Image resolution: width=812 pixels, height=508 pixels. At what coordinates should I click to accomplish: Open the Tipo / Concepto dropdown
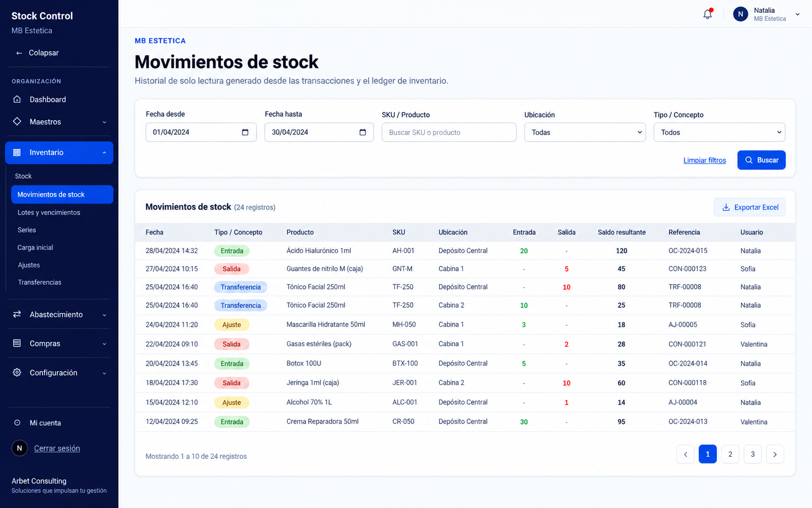click(719, 132)
